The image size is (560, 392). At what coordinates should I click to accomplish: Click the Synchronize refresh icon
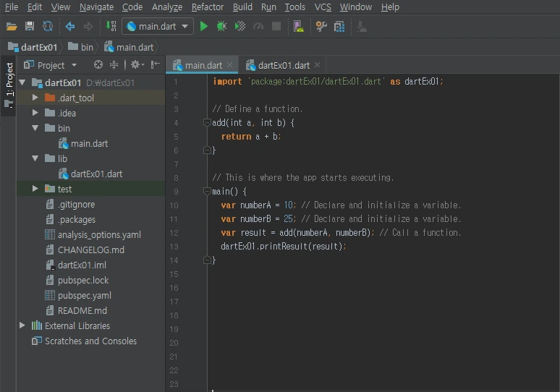click(x=48, y=27)
